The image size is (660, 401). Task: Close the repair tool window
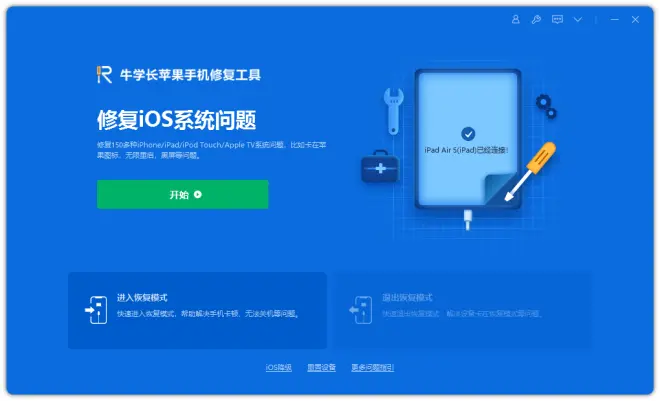coord(635,19)
